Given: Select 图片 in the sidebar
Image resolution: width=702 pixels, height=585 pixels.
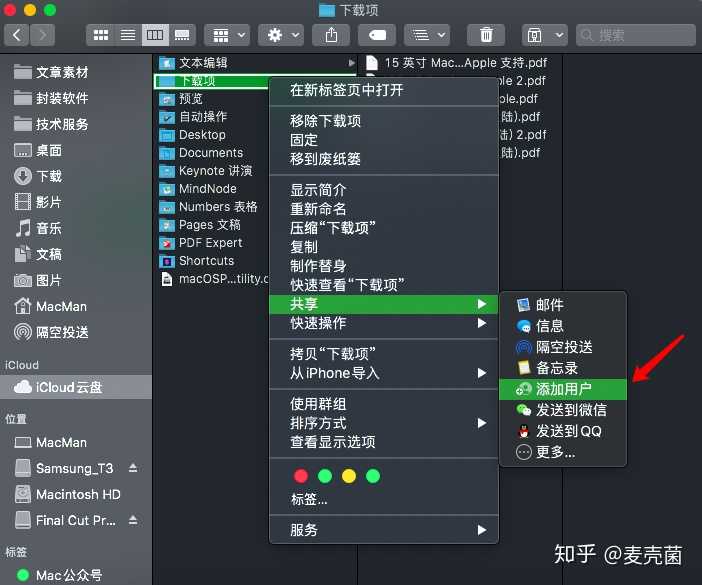Looking at the screenshot, I should (38, 281).
